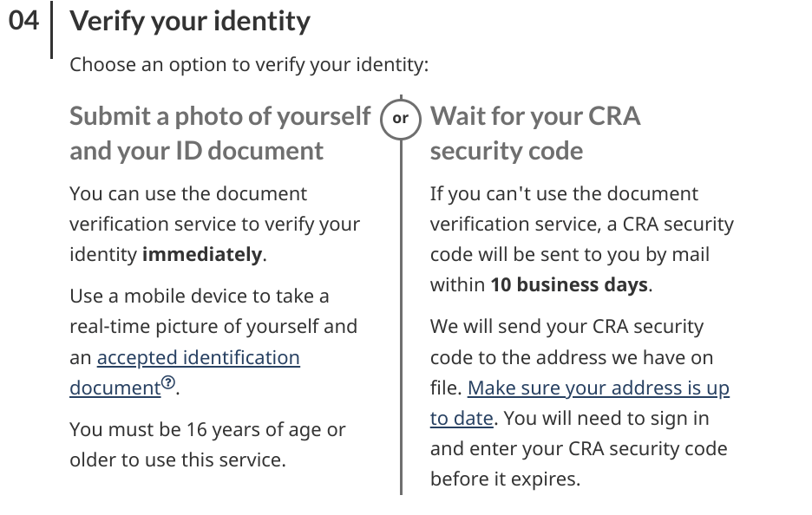This screenshot has height=515, width=812.
Task: Click the "You must be 16 years" paragraph
Action: pyautogui.click(x=207, y=445)
